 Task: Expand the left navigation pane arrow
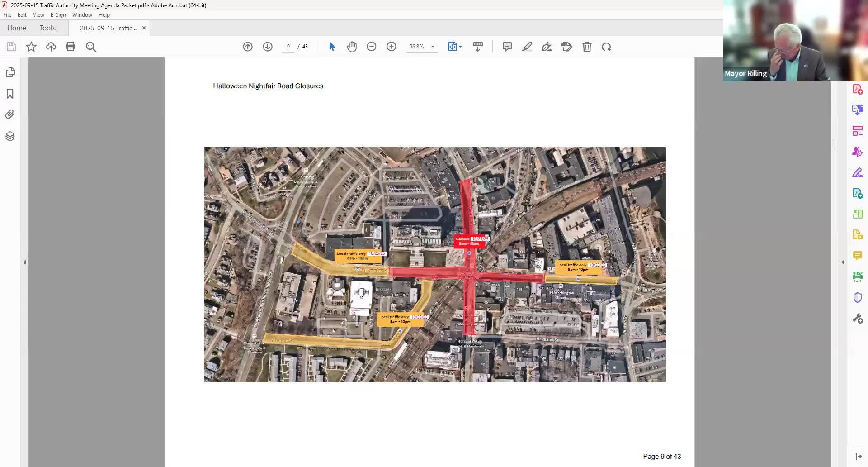click(24, 262)
